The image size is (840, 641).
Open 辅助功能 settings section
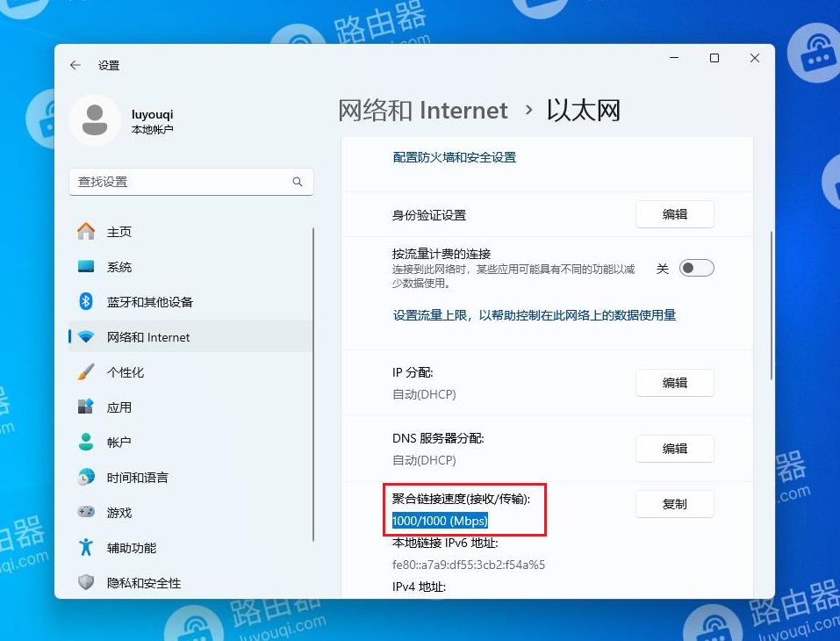pyautogui.click(x=190, y=547)
